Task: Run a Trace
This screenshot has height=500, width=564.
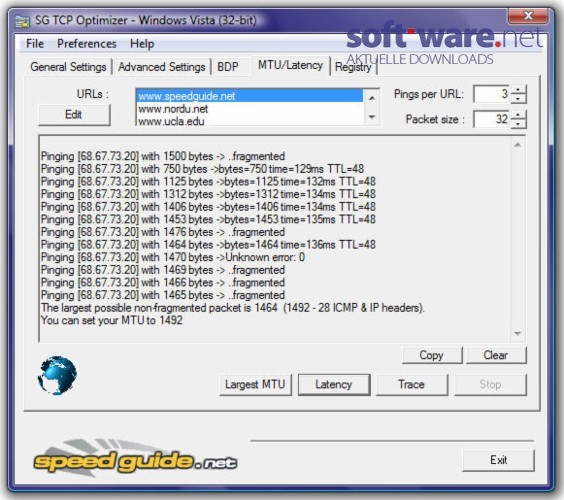Action: [x=412, y=385]
